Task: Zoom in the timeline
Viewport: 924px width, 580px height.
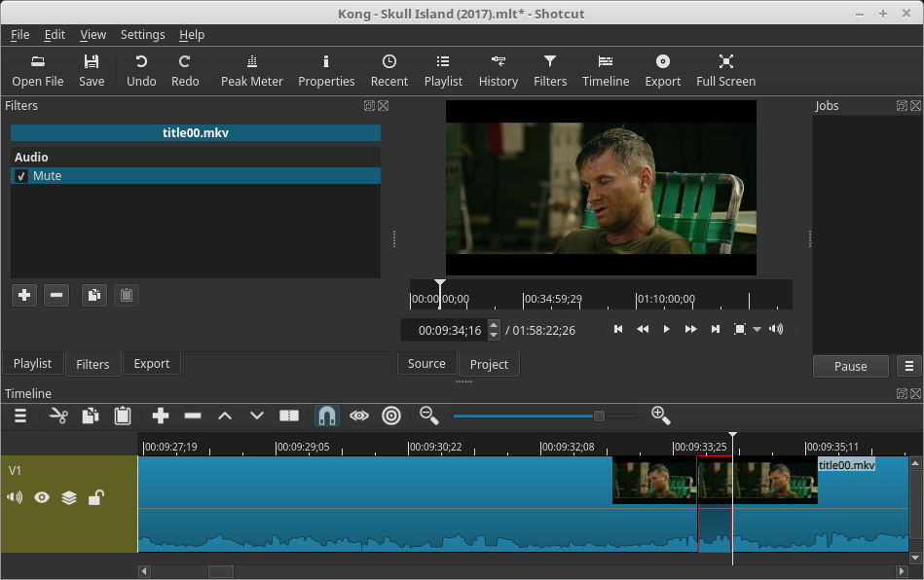Action: click(x=660, y=416)
